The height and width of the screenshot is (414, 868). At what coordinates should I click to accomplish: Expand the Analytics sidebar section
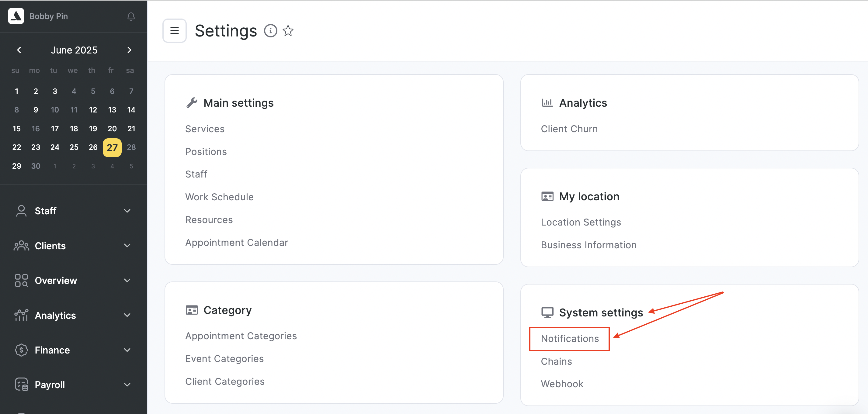127,315
